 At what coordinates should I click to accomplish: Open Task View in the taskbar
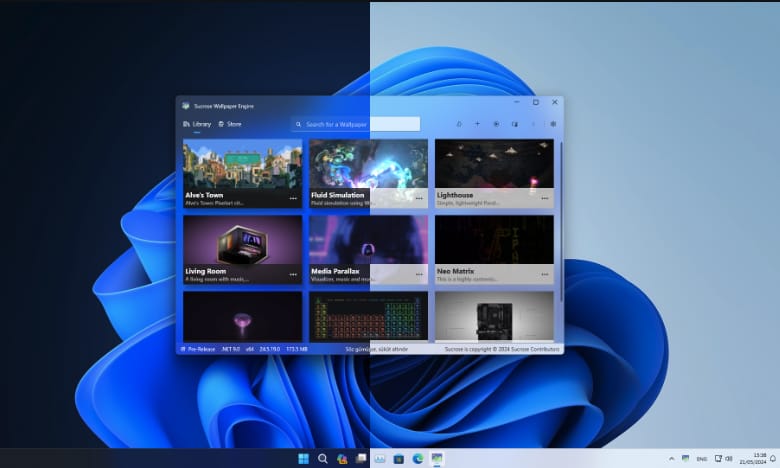[361, 459]
